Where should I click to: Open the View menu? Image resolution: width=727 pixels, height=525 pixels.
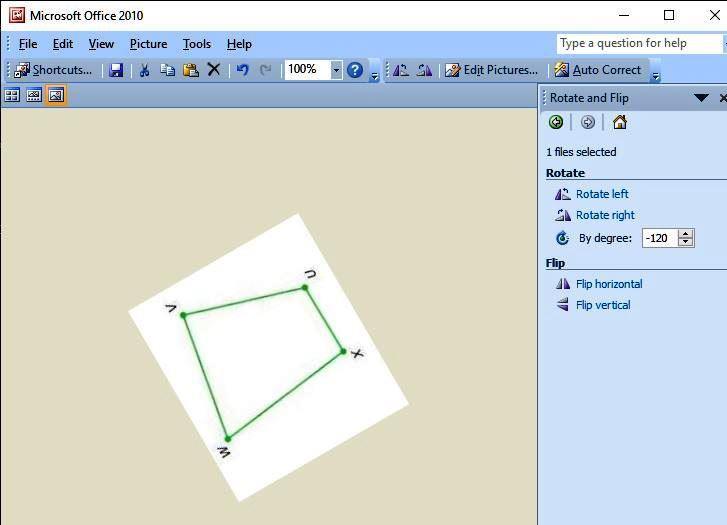click(101, 44)
